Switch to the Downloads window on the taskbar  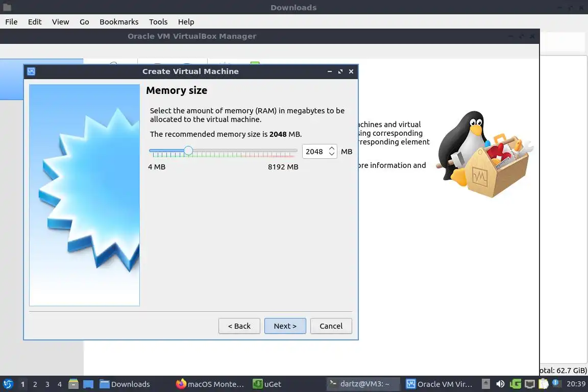coord(125,384)
